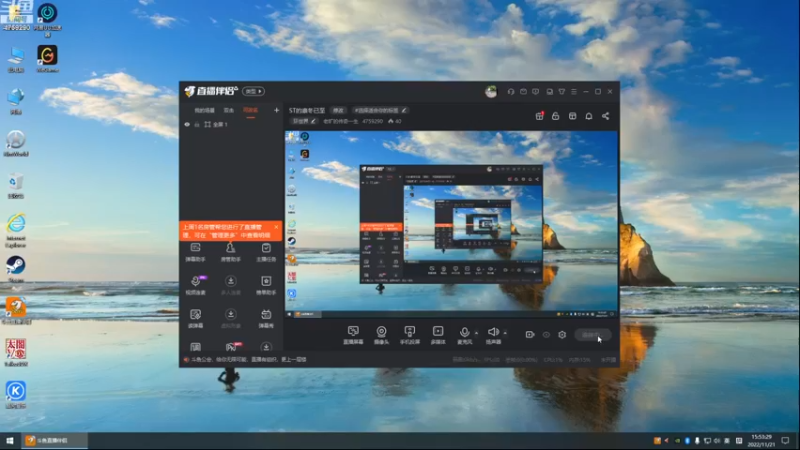Click the record video camera icon
Viewport: 800px width, 450px height.
click(530, 335)
